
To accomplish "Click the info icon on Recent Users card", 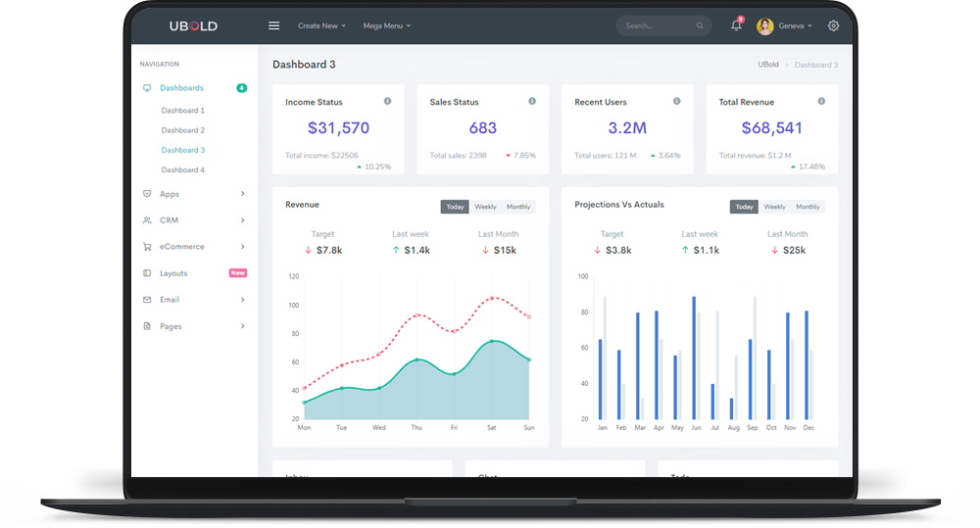I will click(676, 101).
